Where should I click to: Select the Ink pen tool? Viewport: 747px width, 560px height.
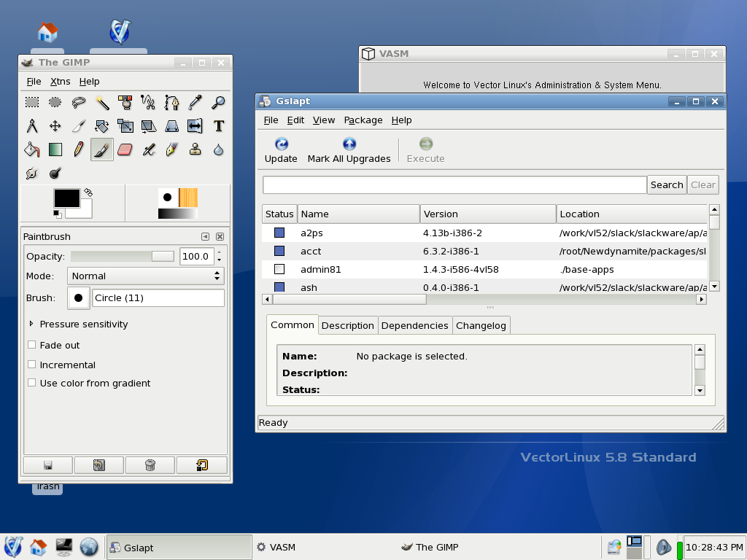coord(172,150)
